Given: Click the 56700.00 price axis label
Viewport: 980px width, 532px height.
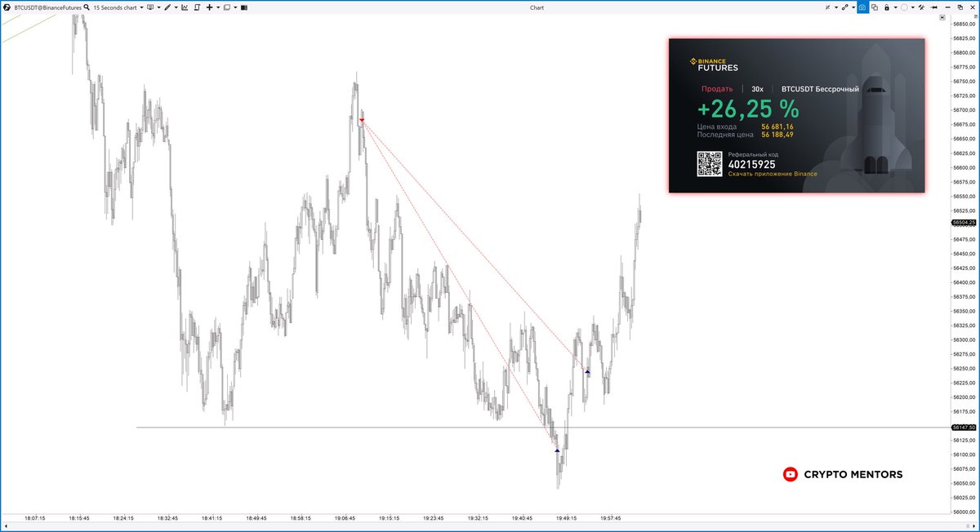Looking at the screenshot, I should (x=965, y=109).
